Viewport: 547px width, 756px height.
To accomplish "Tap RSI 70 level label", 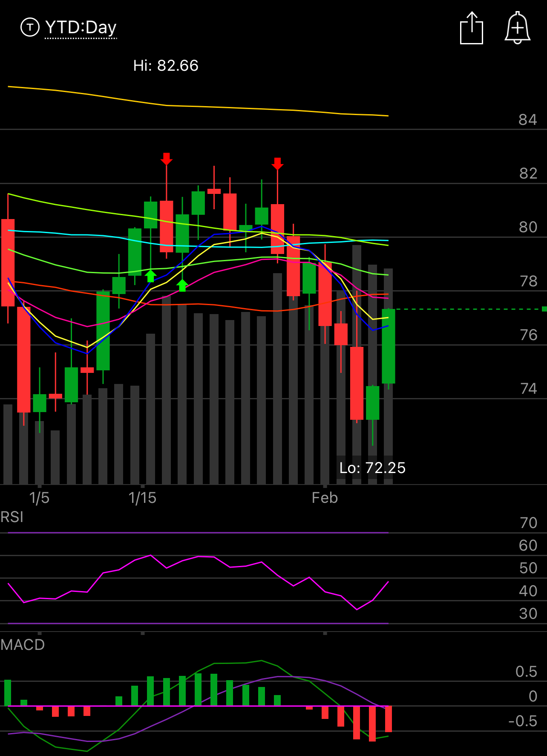I will (x=528, y=523).
